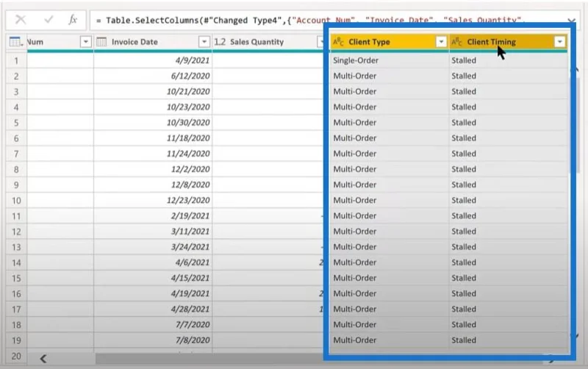Click the Single-Order client type cell
This screenshot has height=369, width=588.
tap(390, 60)
